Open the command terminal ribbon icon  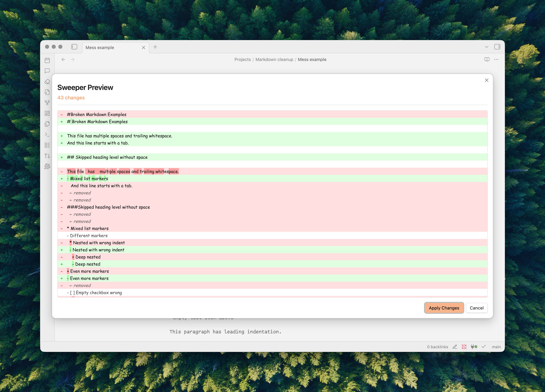[47, 135]
